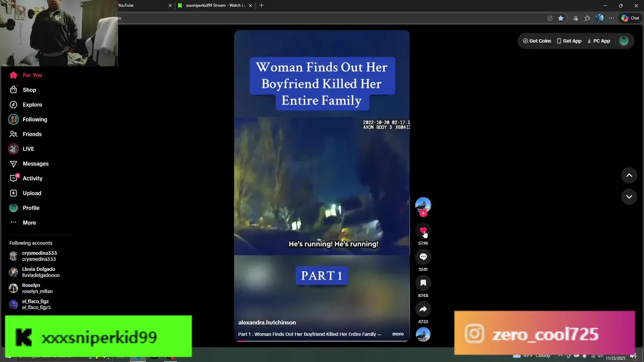This screenshot has width=644, height=362.
Task: Open Copilot Chat in the browser
Action: pos(630,18)
